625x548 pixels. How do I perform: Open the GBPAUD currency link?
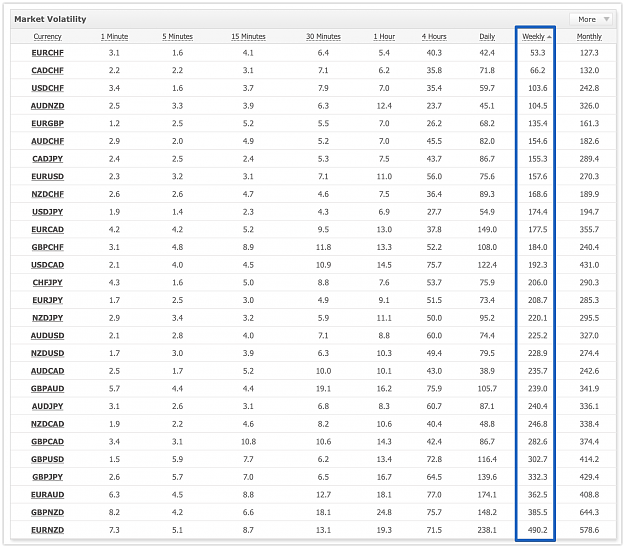tap(47, 389)
